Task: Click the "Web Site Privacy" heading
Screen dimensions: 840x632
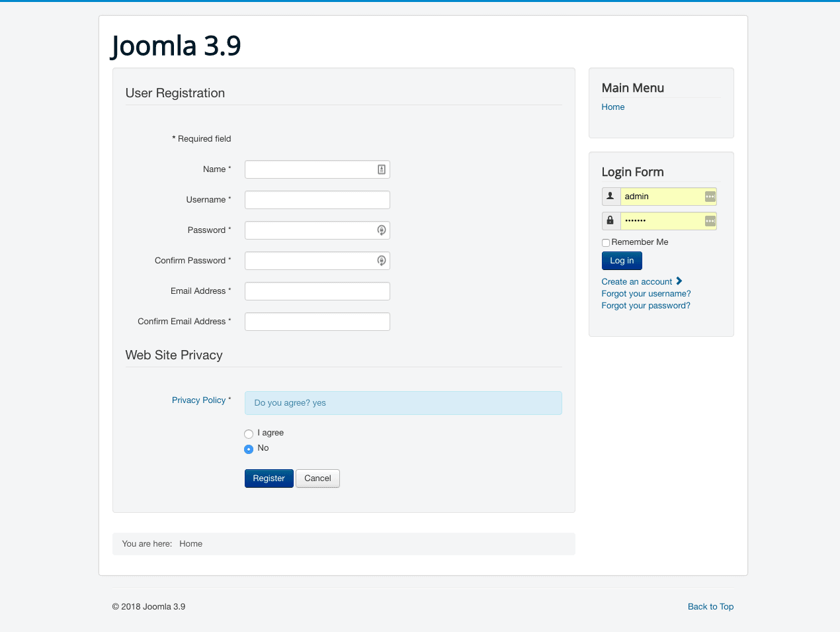Action: point(174,355)
